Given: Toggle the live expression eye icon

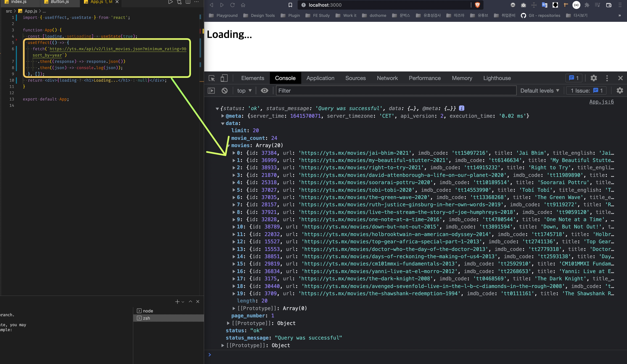Looking at the screenshot, I should 265,91.
